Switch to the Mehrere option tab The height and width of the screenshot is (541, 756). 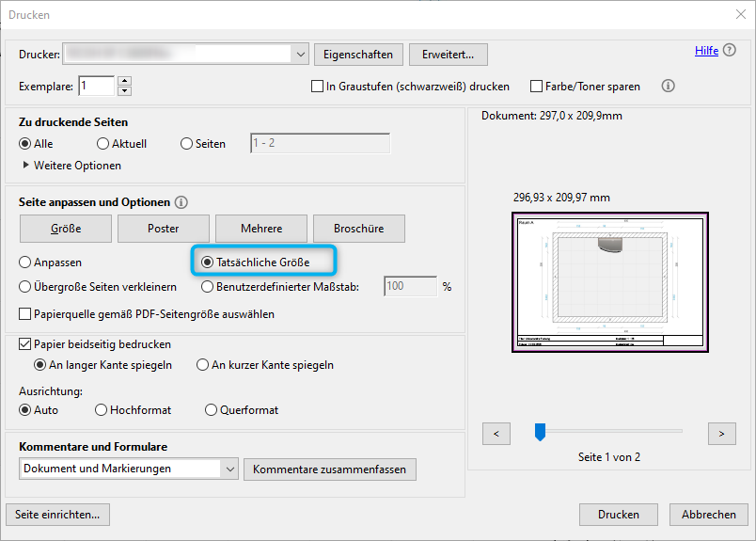pyautogui.click(x=261, y=229)
